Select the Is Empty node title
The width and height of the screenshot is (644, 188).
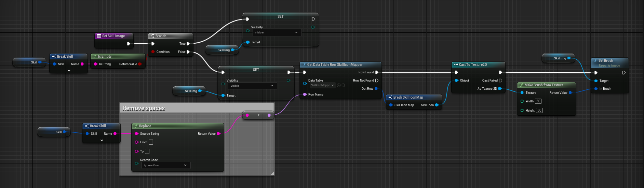point(105,56)
